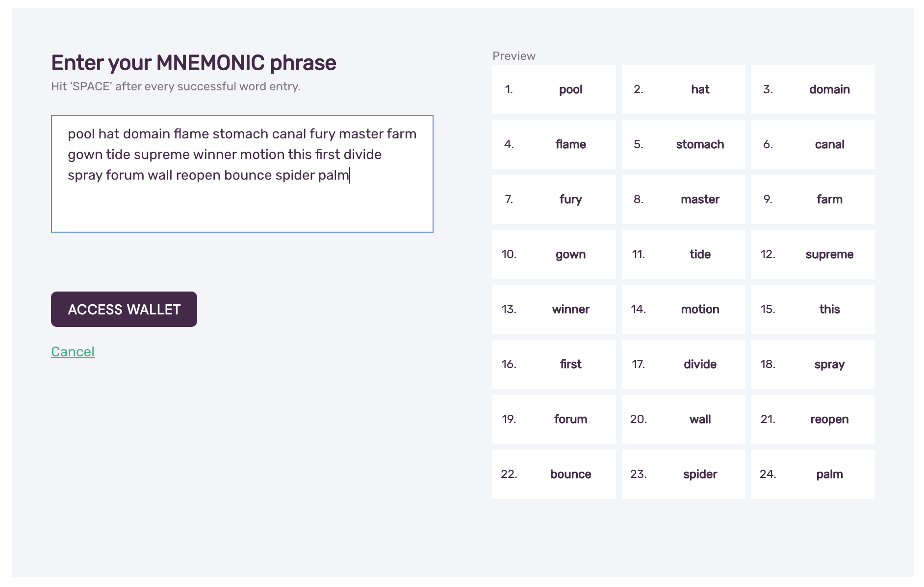Click preview tile 12 'supreme'
Screen dimensions: 924x587
point(813,254)
